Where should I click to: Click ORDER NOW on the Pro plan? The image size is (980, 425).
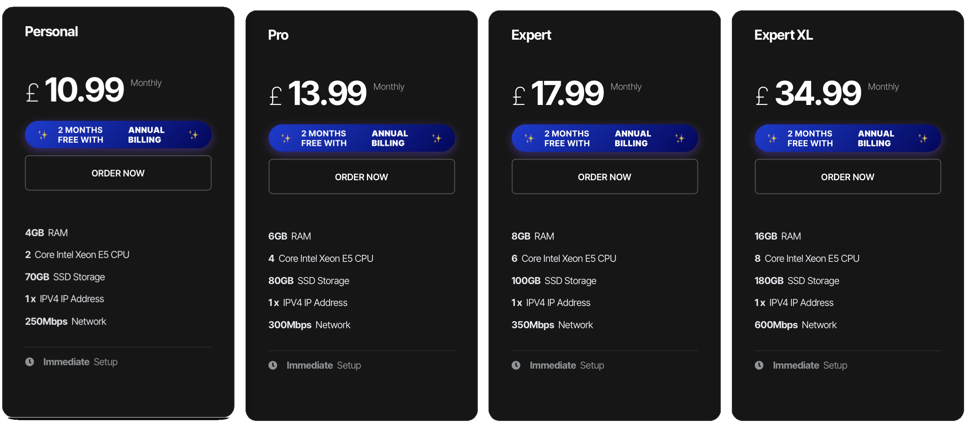pyautogui.click(x=361, y=176)
